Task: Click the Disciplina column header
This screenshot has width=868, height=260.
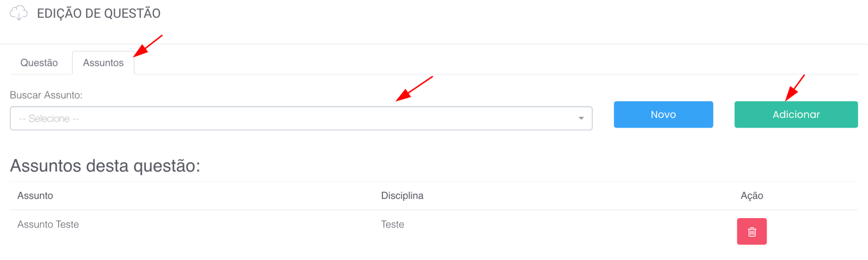Action: click(x=402, y=195)
